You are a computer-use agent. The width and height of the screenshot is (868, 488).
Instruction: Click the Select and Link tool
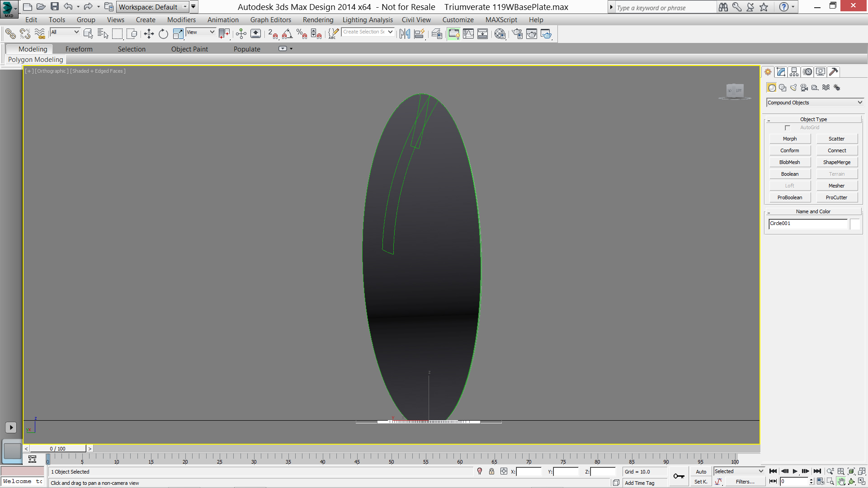pyautogui.click(x=10, y=34)
